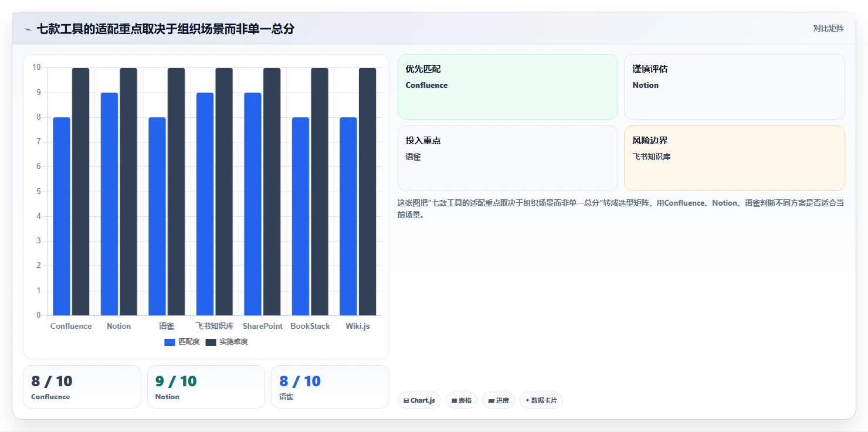Open the 投入重点 card

click(x=508, y=158)
